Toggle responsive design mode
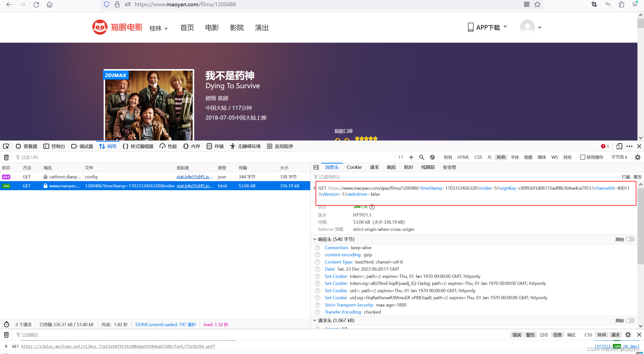The width and height of the screenshot is (644, 354). coord(619,146)
